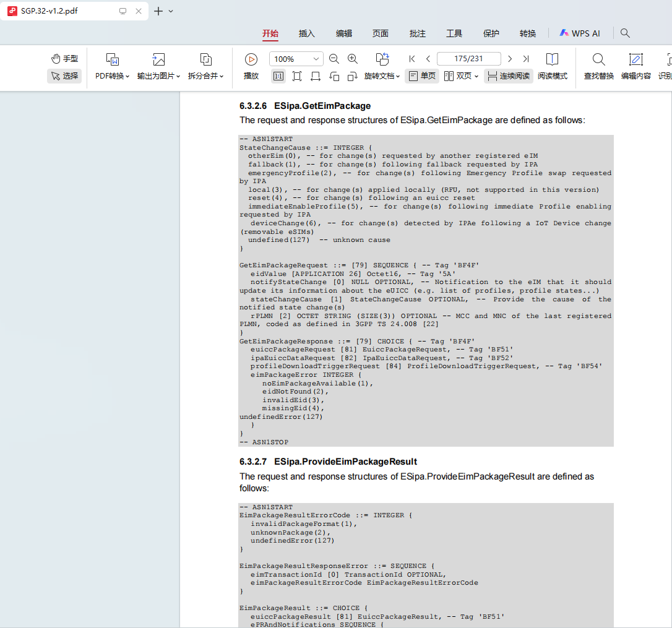Select the SGP.32-v1.2.pdf document tab
Viewport: 672px width, 628px height.
[x=74, y=11]
